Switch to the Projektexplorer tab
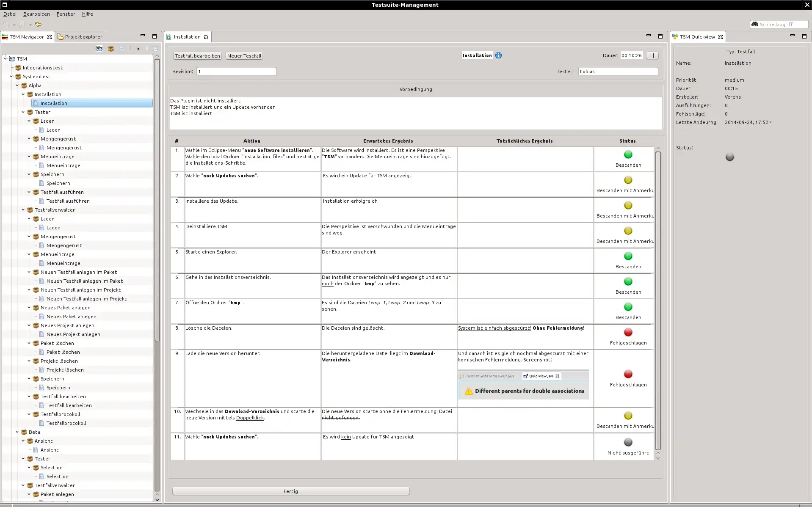The image size is (812, 507). [80, 37]
